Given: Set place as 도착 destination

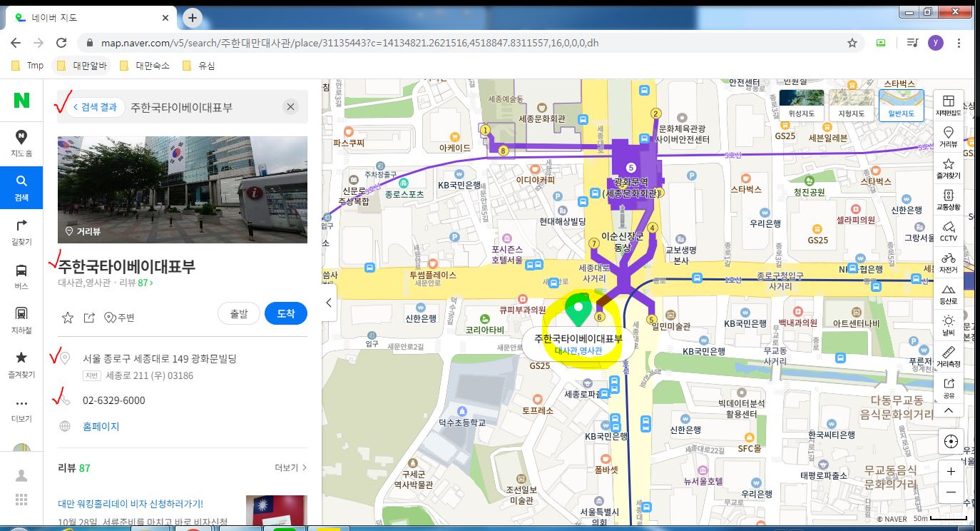Looking at the screenshot, I should click(285, 314).
